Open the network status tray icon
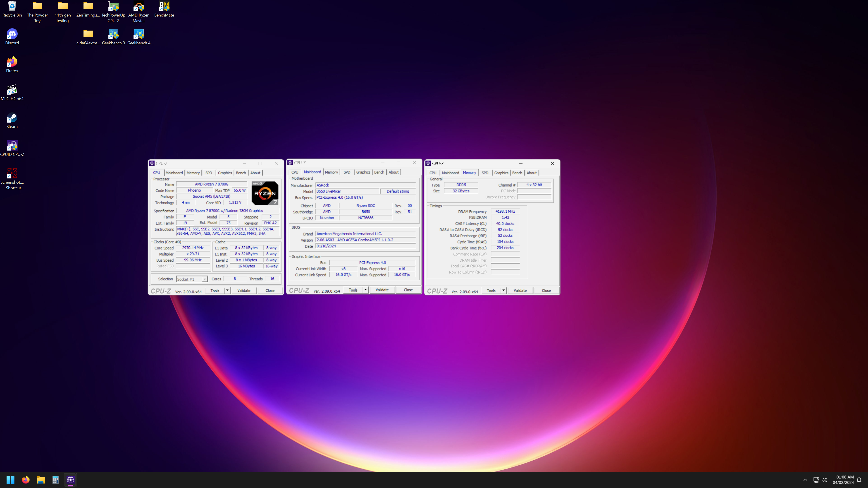 tap(816, 480)
